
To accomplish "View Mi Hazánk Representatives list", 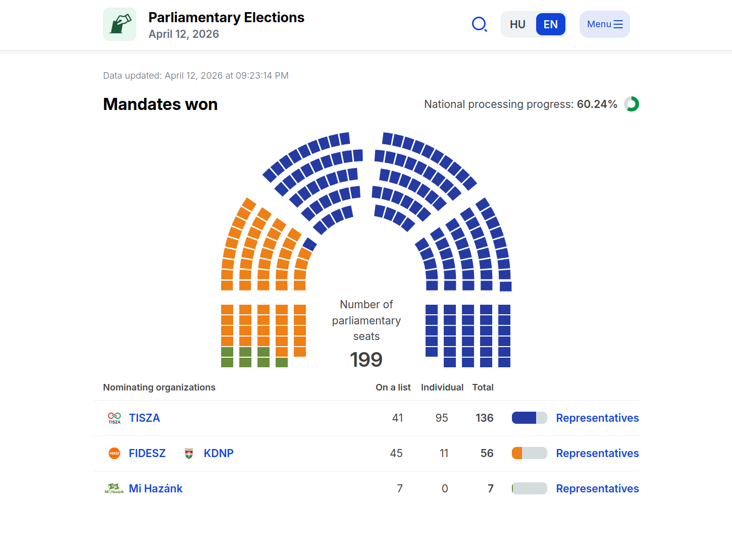I will 597,488.
